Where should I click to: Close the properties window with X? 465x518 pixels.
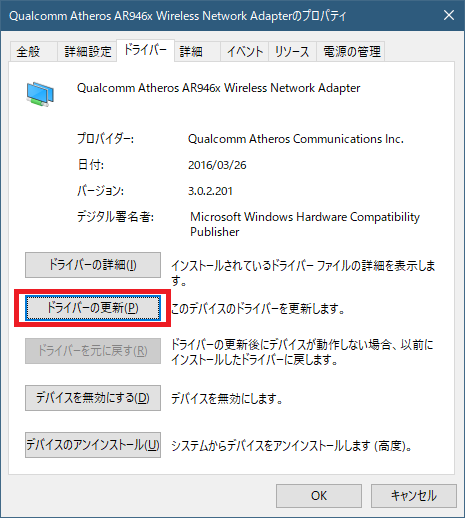449,15
